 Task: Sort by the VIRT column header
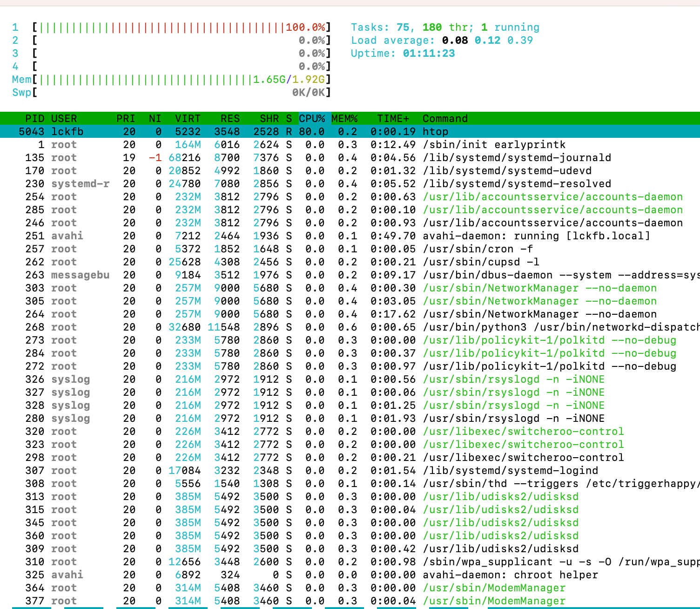click(x=188, y=119)
